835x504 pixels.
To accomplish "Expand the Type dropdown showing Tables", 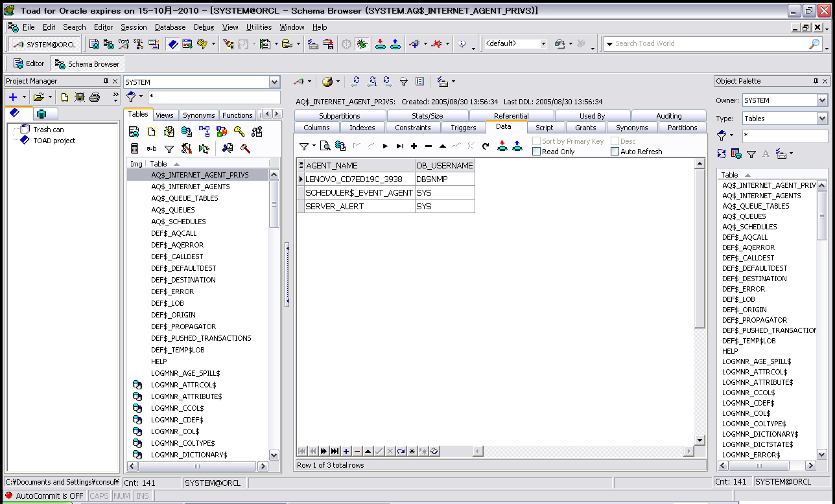I will tap(822, 119).
